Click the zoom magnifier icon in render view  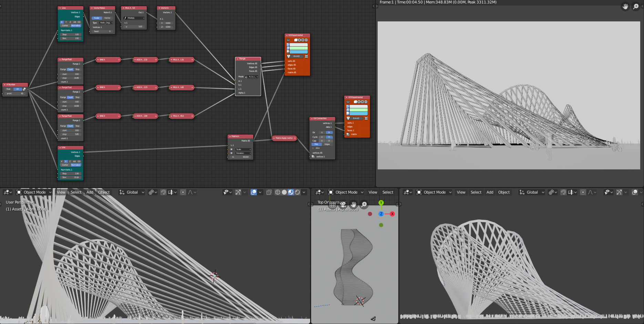click(636, 7)
